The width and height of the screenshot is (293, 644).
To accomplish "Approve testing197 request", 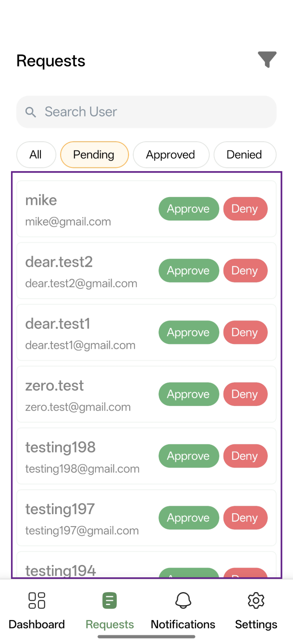I will [189, 518].
